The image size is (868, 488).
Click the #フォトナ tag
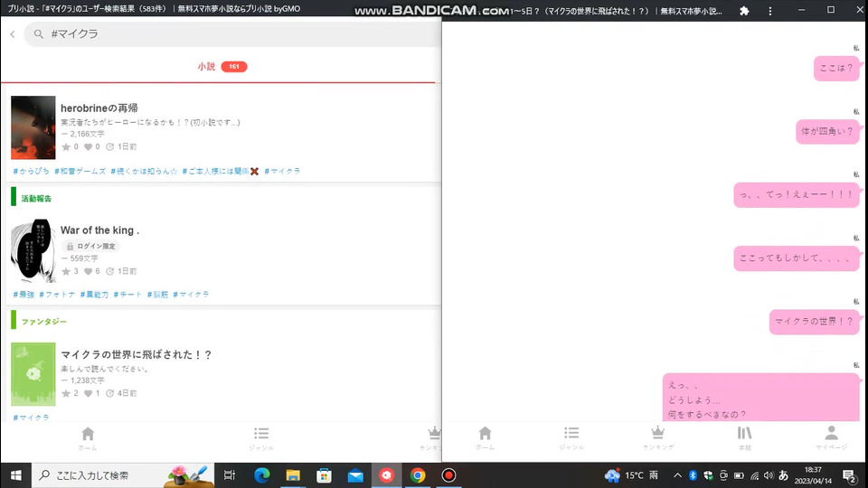point(57,295)
